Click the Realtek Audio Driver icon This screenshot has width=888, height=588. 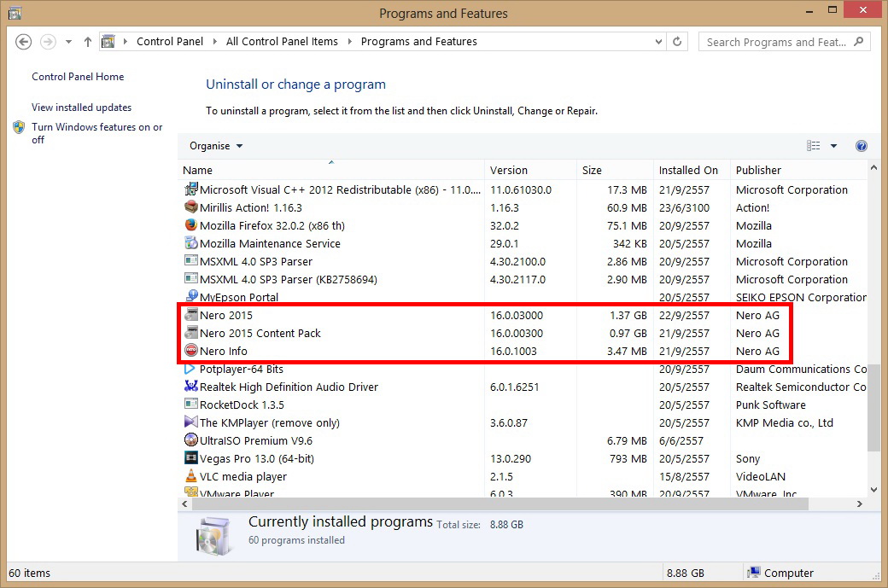tap(191, 387)
